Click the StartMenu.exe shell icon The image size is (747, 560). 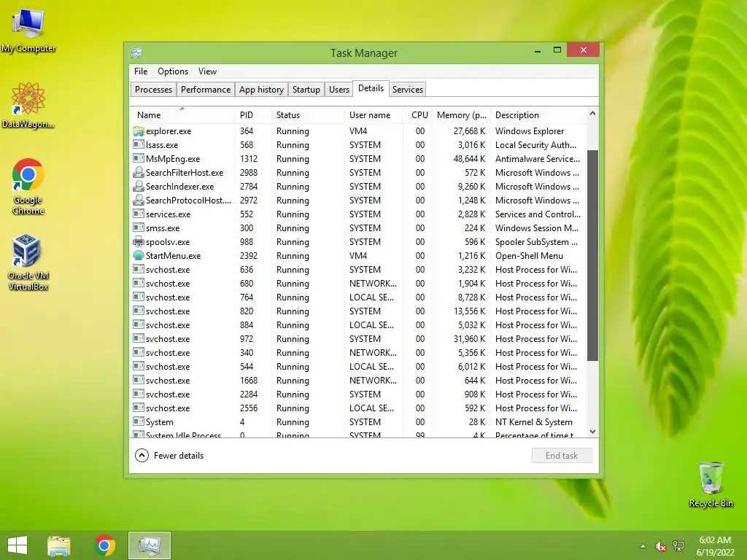click(138, 256)
